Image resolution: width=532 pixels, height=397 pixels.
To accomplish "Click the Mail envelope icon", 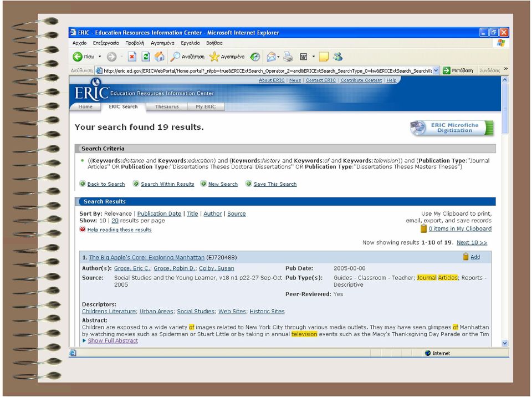I will point(271,57).
